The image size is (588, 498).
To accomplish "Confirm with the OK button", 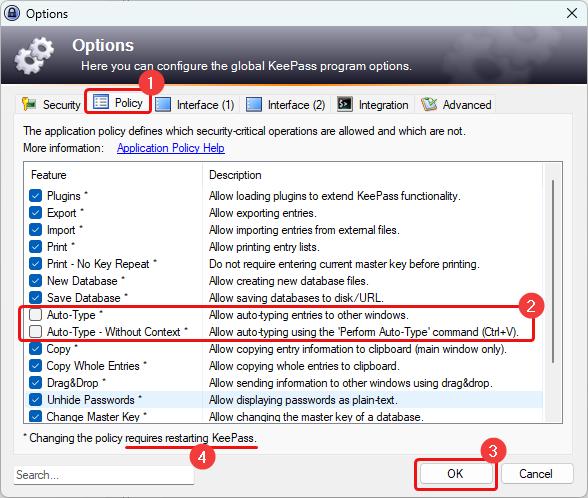I will 455,474.
